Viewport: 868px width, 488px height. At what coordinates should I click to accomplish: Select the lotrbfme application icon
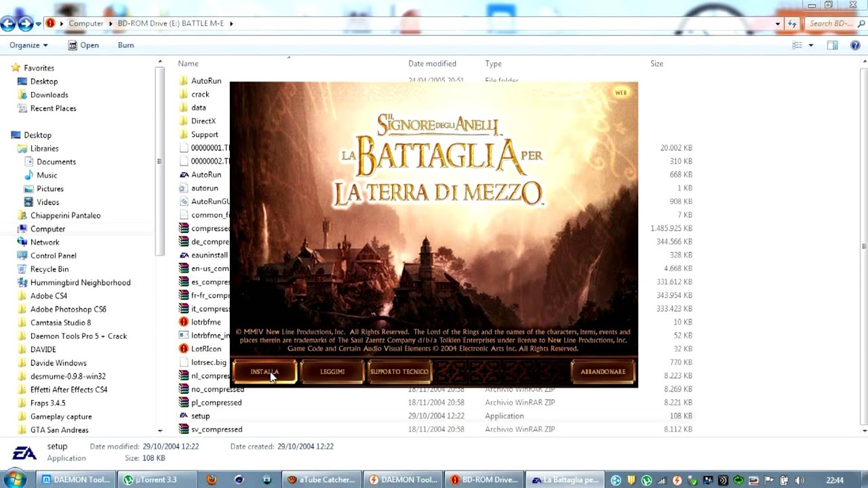coord(183,322)
